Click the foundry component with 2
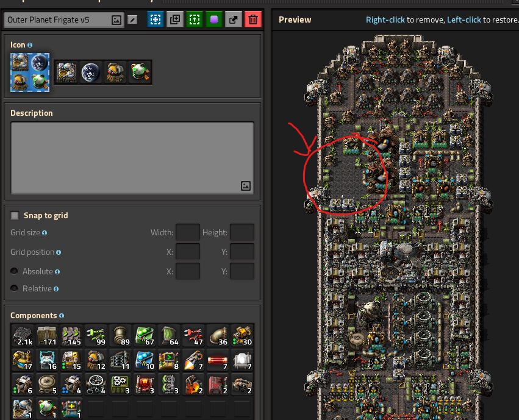 click(x=193, y=384)
